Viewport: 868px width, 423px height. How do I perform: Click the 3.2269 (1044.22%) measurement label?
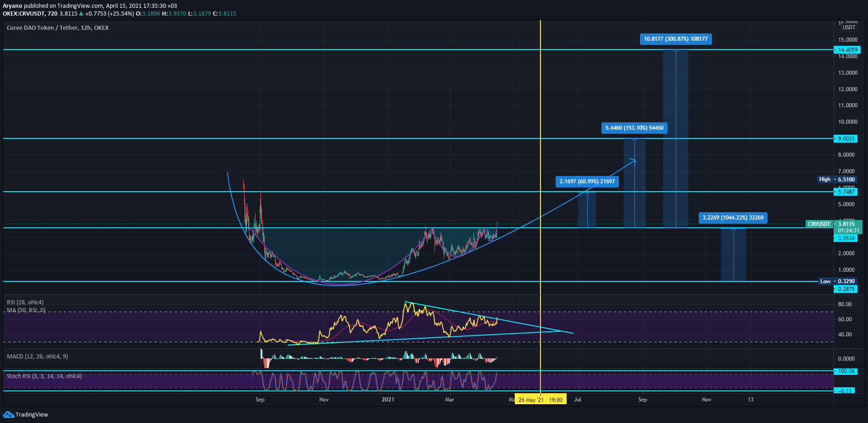[x=733, y=218]
